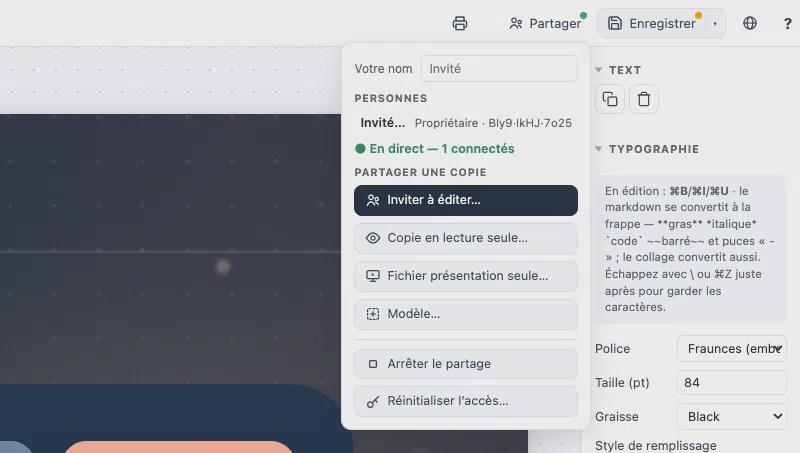Click the Taille (pt) size field
This screenshot has width=800, height=453.
(x=732, y=383)
